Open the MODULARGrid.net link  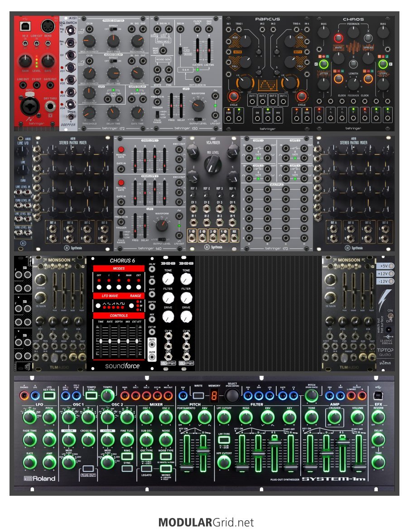click(x=206, y=522)
